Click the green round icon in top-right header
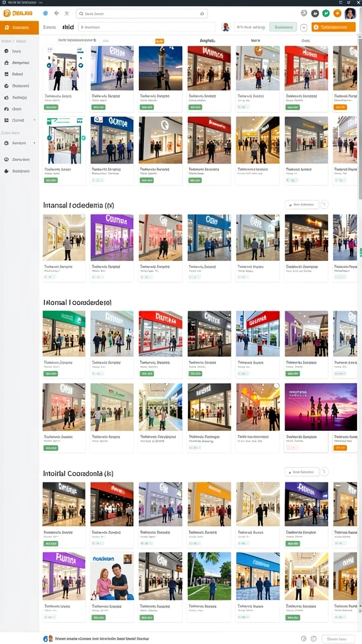 pos(326,14)
